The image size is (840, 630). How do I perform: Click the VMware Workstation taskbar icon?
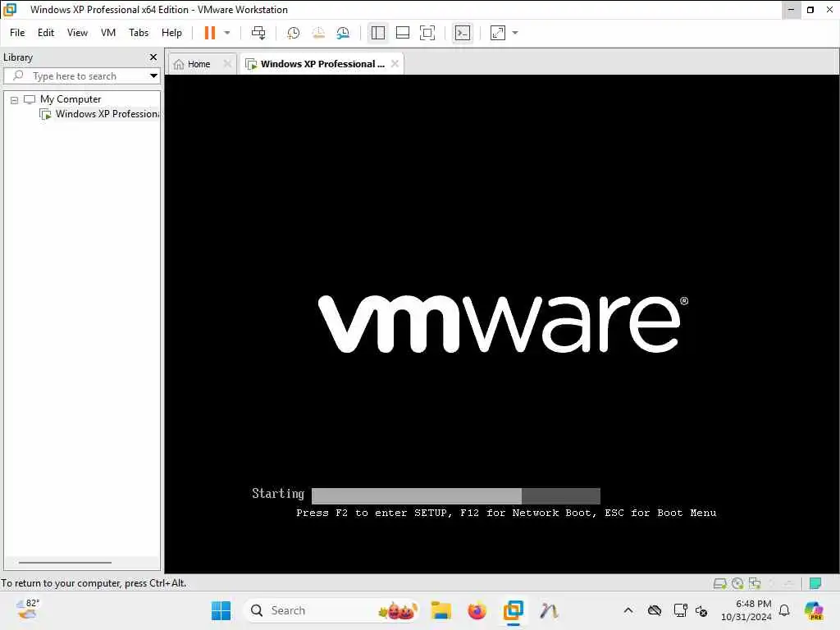(514, 610)
